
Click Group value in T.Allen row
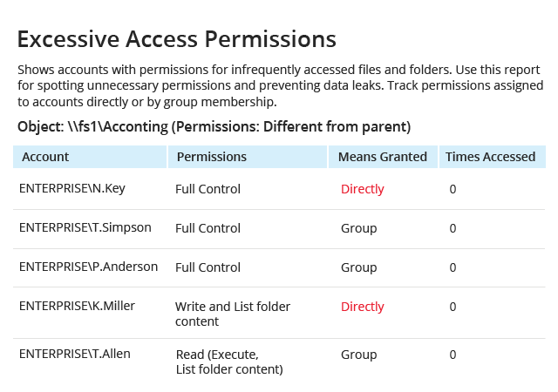pyautogui.click(x=358, y=355)
